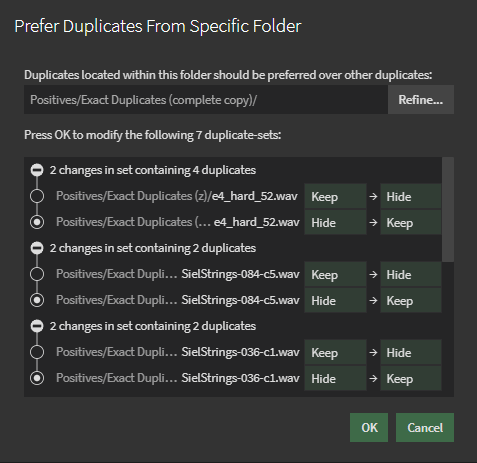Select the second e4_hard_52.wav radio button
477x463 pixels.
(x=37, y=222)
